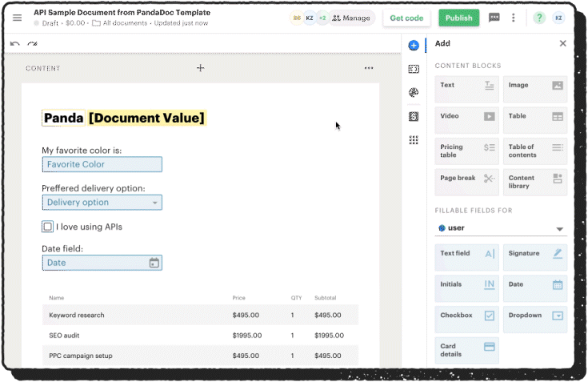Open the content section ellipsis options
Viewport: 588px width, 382px height.
pyautogui.click(x=369, y=68)
